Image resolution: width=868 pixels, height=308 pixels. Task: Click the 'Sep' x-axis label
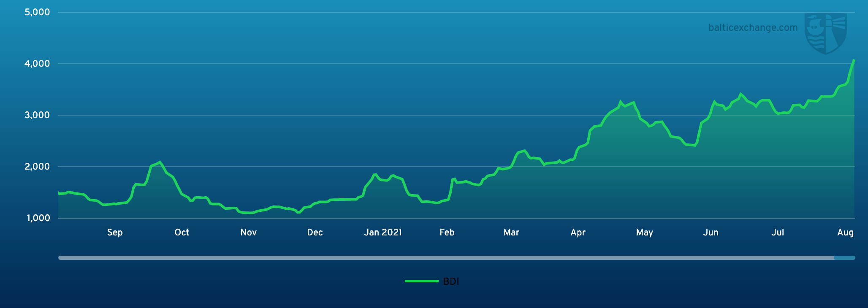tap(115, 232)
